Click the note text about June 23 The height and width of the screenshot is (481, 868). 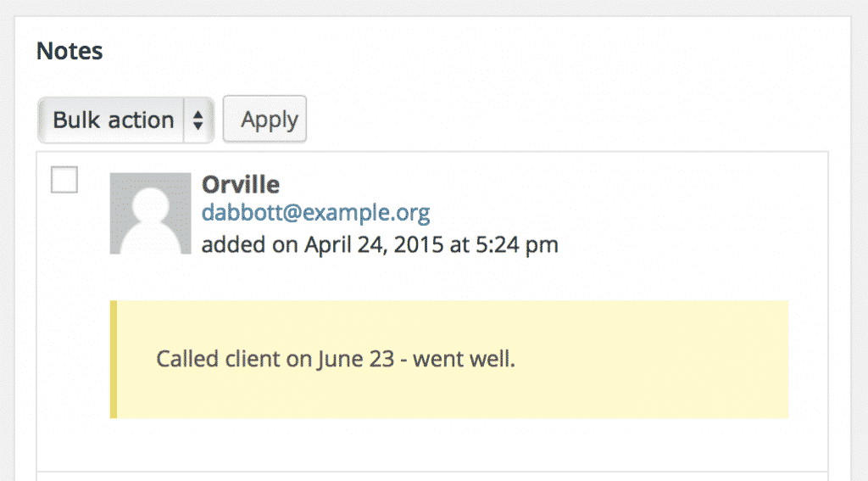[x=336, y=359]
